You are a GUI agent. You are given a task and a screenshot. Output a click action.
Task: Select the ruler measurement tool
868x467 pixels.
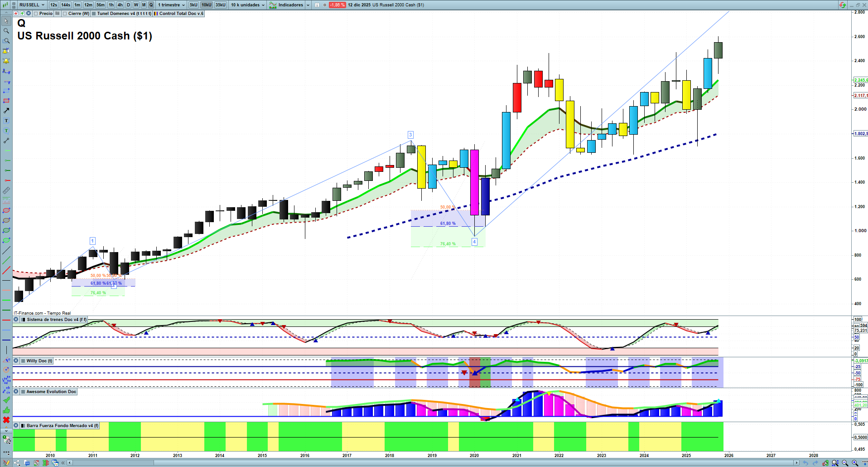coord(6,190)
